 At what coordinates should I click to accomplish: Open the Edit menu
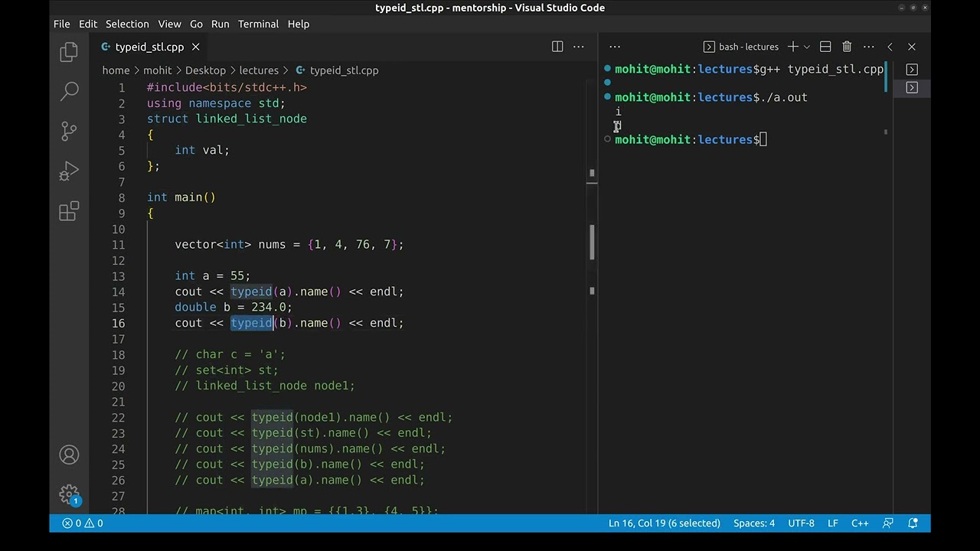pyautogui.click(x=88, y=24)
